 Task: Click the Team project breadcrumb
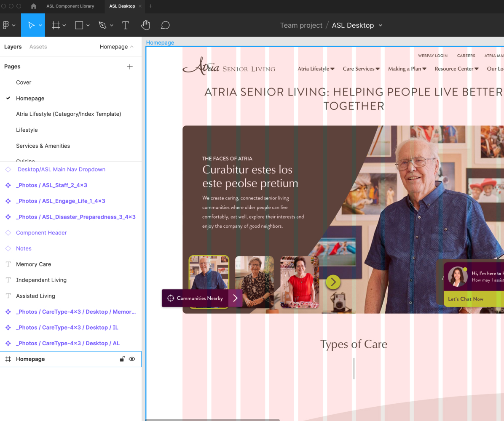pos(301,25)
